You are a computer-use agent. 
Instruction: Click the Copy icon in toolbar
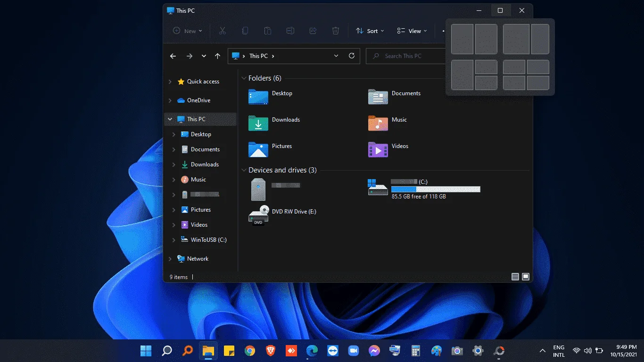click(x=245, y=31)
